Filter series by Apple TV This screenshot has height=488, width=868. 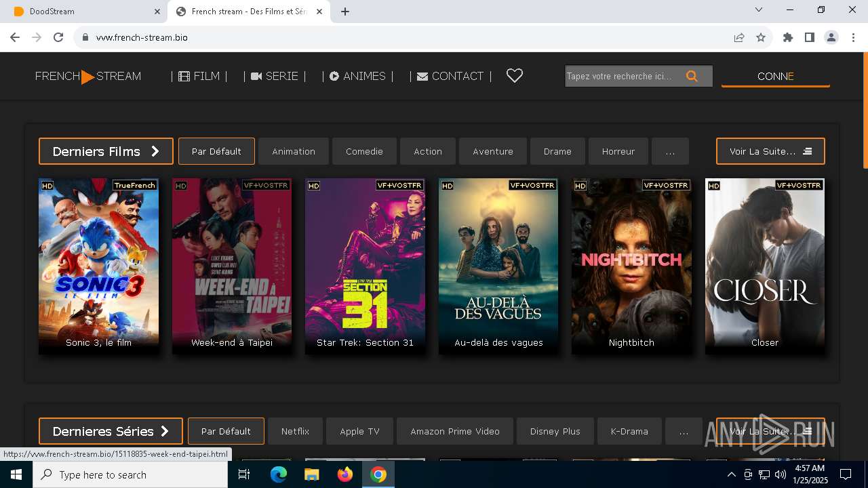click(359, 431)
